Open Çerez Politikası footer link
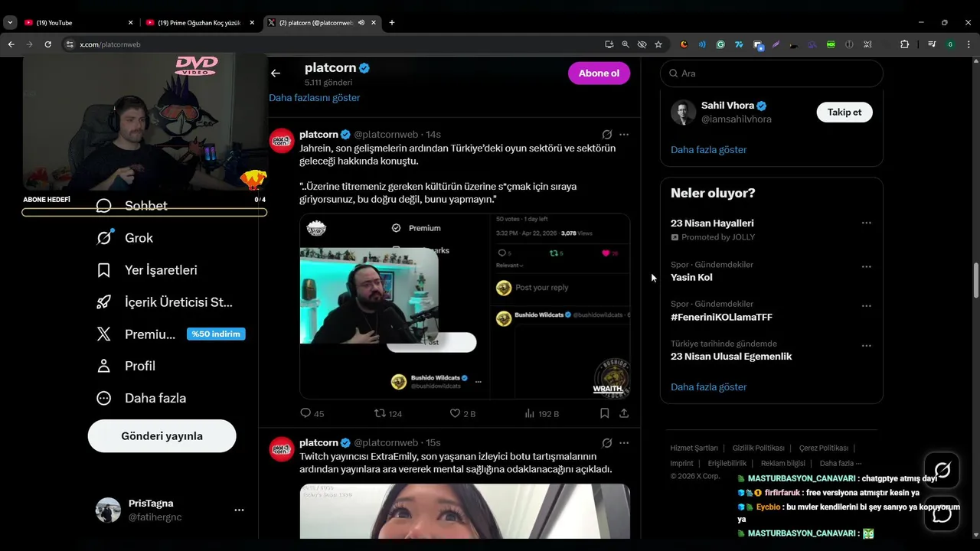Viewport: 980px width, 551px height. (x=823, y=448)
